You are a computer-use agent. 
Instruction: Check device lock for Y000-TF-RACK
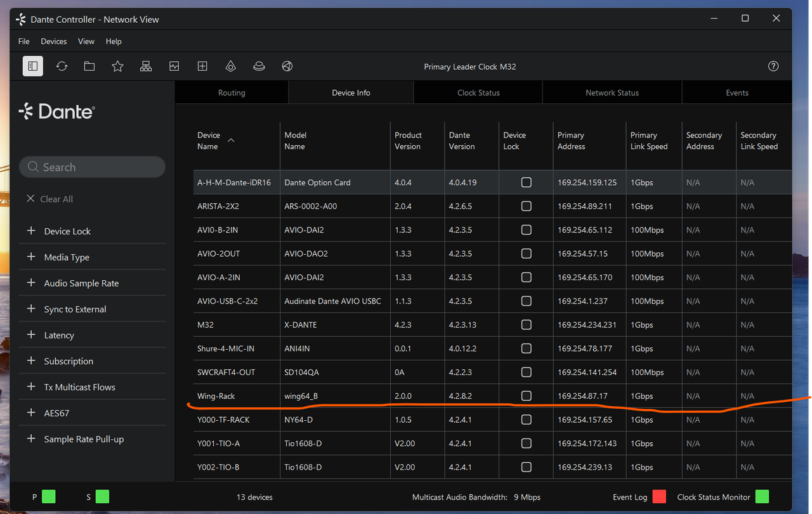pos(526,420)
